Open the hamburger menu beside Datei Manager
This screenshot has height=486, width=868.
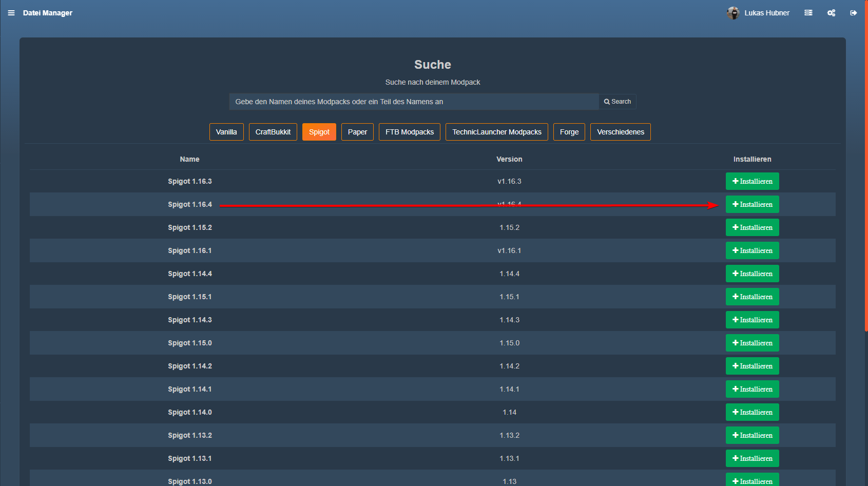[x=11, y=13]
